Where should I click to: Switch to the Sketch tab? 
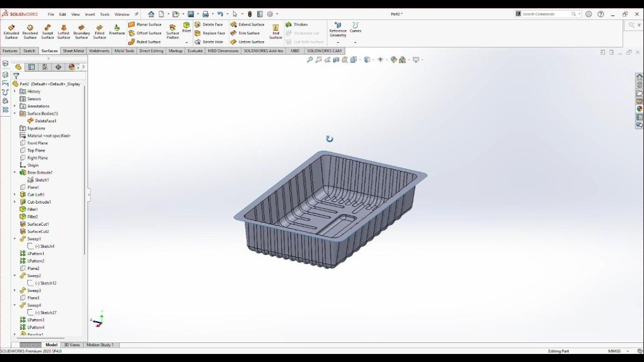click(x=29, y=51)
